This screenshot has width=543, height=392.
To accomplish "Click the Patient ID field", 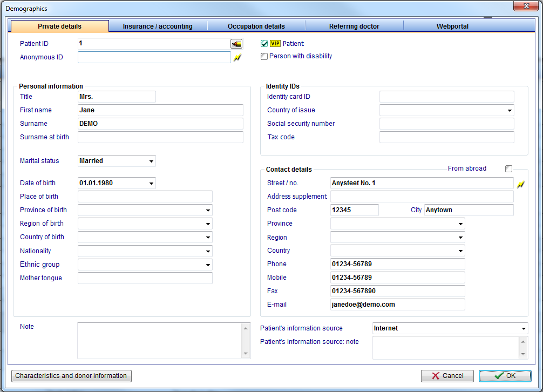I will (x=154, y=44).
